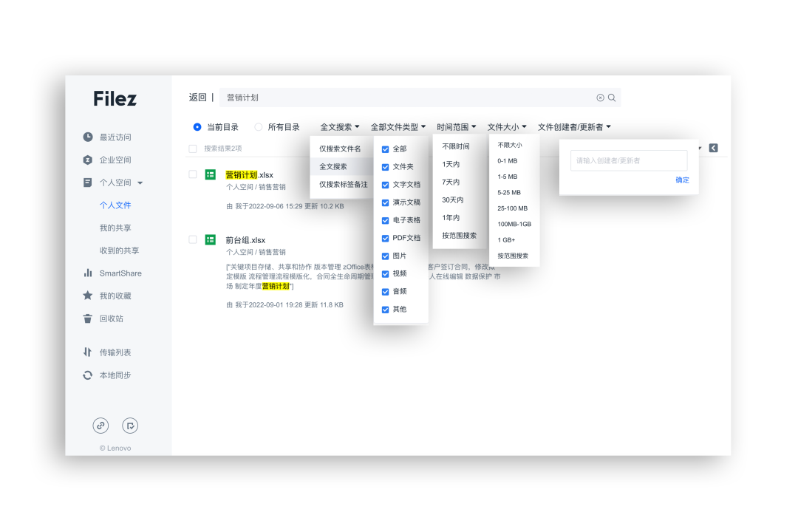This screenshot has width=798, height=532.
Task: Click the magnifier search icon
Action: point(612,98)
